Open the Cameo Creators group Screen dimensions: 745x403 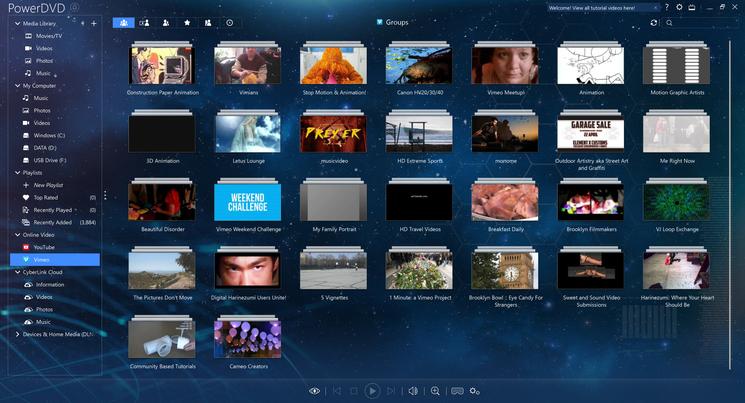point(248,342)
